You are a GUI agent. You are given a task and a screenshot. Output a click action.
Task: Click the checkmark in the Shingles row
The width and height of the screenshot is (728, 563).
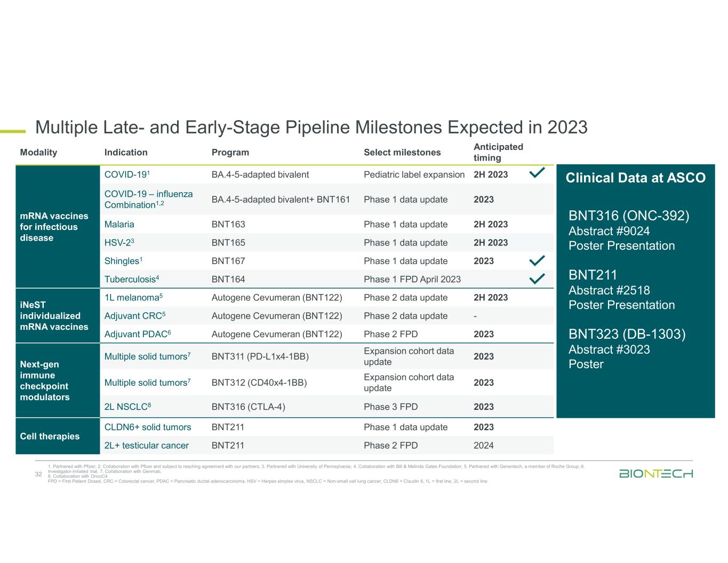[x=537, y=261]
